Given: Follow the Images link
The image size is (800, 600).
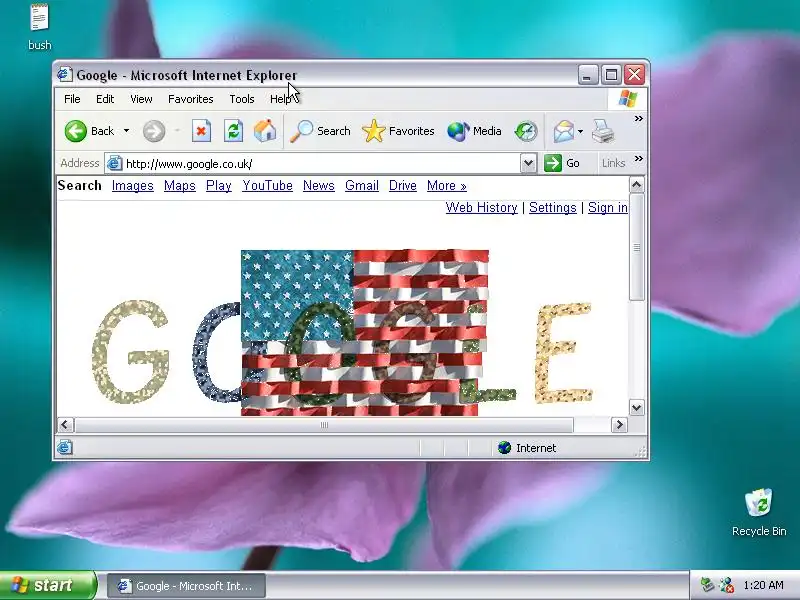Looking at the screenshot, I should (x=133, y=186).
